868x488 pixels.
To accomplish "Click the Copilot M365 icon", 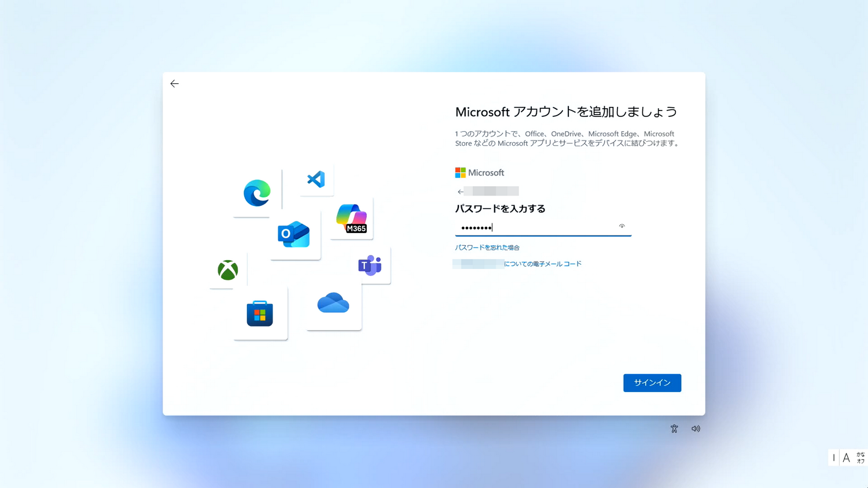I will tap(352, 219).
